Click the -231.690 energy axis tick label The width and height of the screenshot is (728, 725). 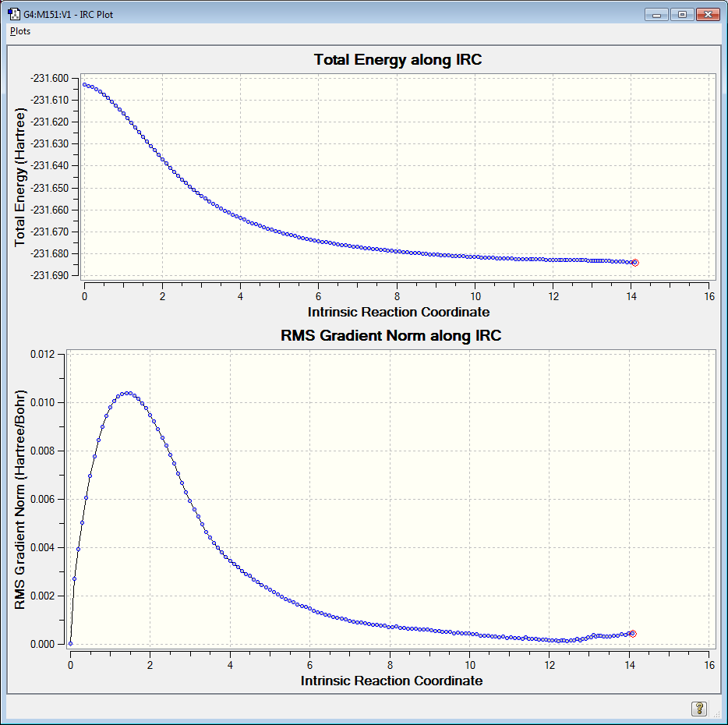[x=49, y=275]
